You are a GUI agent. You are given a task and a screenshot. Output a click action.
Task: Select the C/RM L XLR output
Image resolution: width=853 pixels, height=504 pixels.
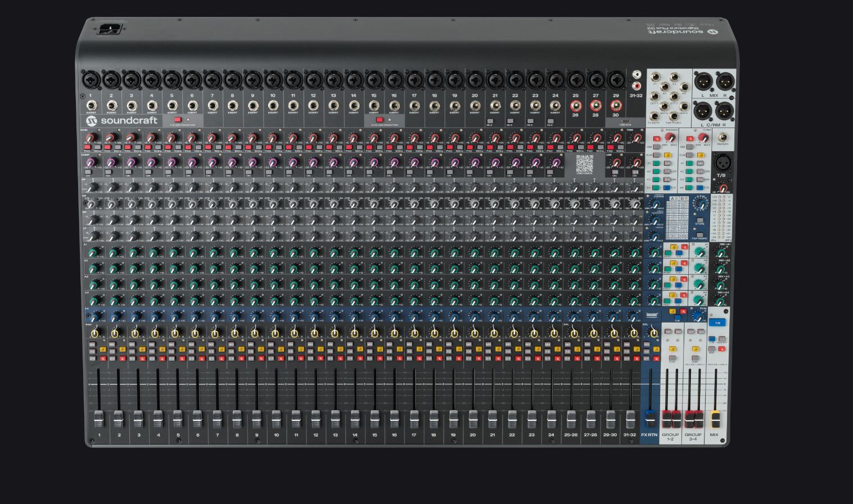point(702,111)
